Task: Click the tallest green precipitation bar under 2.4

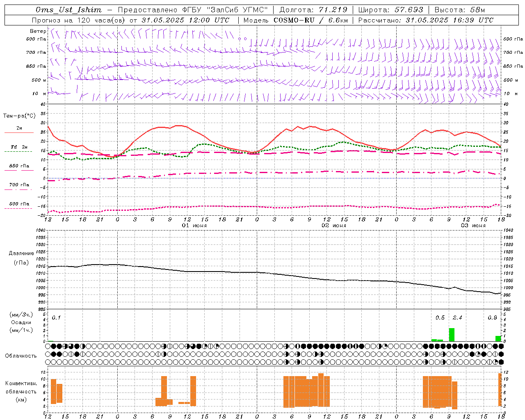Action: tap(452, 335)
